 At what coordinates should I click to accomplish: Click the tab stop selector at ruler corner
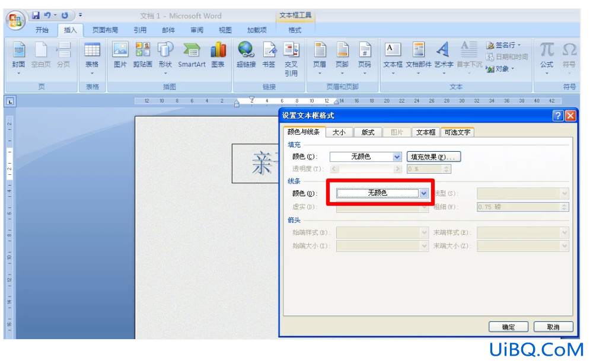click(10, 101)
